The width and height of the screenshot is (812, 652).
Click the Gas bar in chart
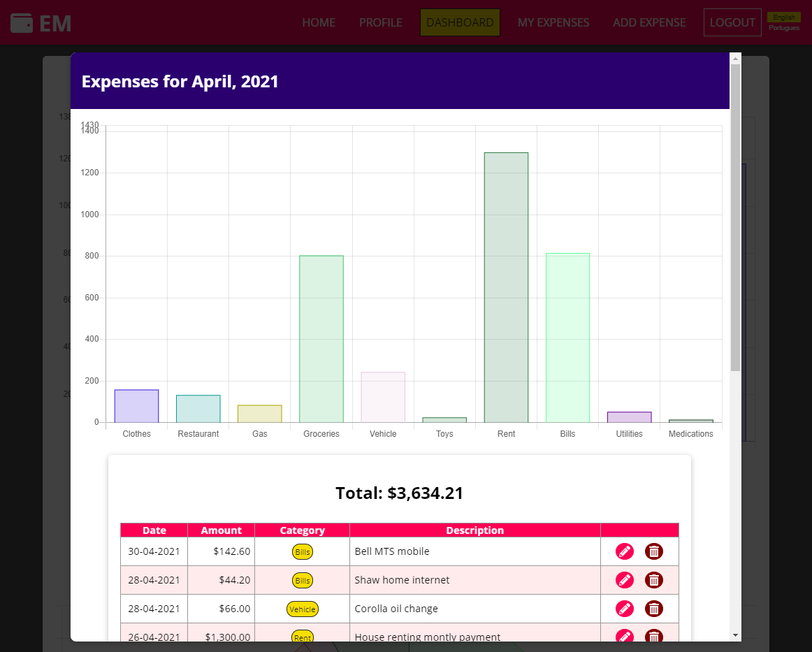pos(259,414)
